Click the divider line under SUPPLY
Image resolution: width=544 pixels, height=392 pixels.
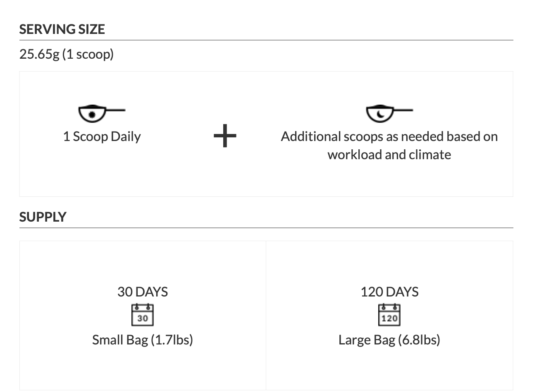[266, 228]
